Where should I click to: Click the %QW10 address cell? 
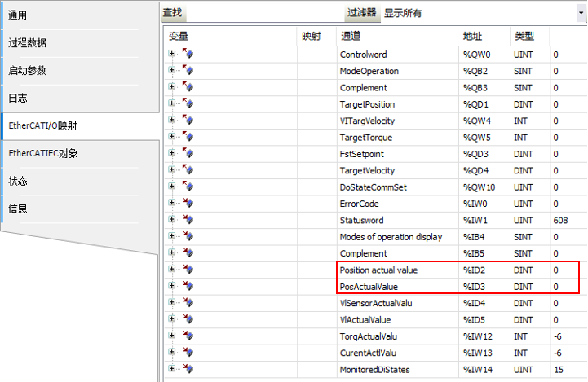tap(484, 187)
